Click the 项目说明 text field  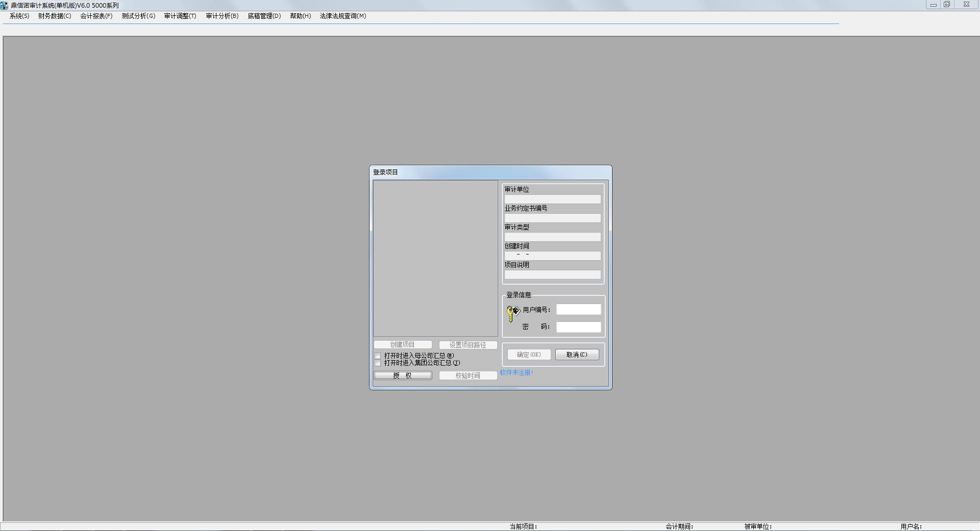click(x=552, y=274)
